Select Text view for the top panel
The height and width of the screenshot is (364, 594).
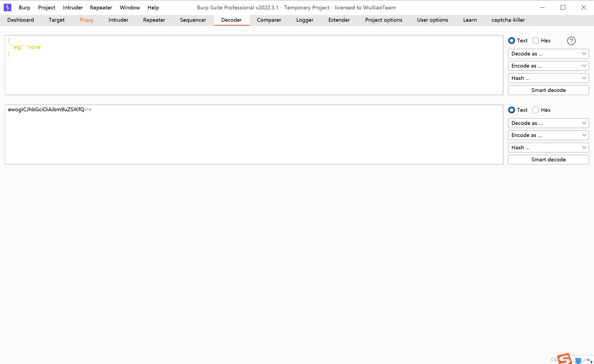tap(511, 40)
